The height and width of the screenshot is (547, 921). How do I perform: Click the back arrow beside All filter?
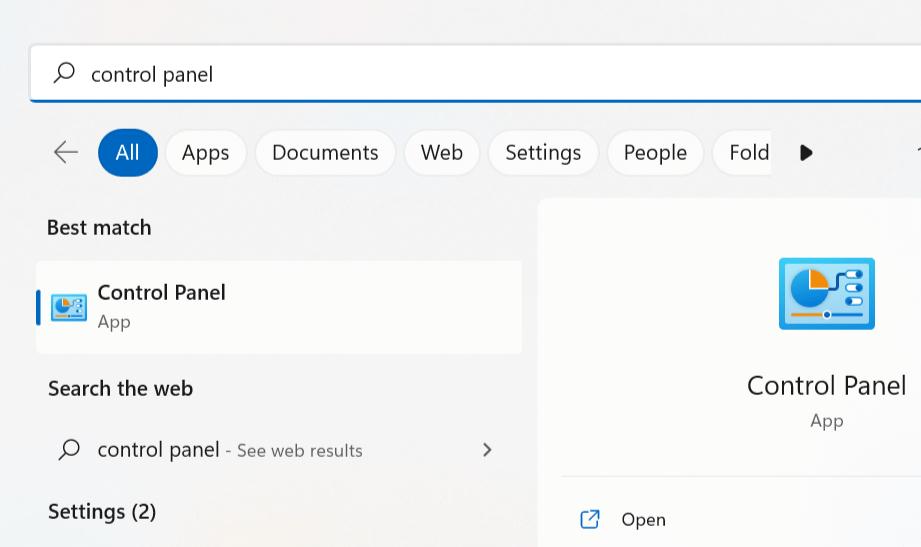point(66,152)
